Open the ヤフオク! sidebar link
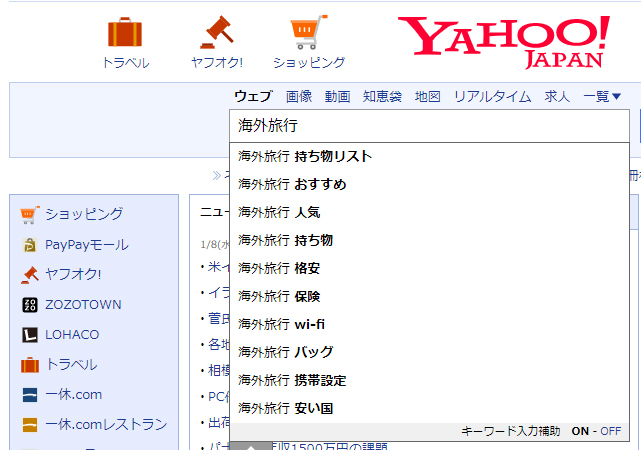Image resolution: width=641 pixels, height=450 pixels. pos(73,274)
